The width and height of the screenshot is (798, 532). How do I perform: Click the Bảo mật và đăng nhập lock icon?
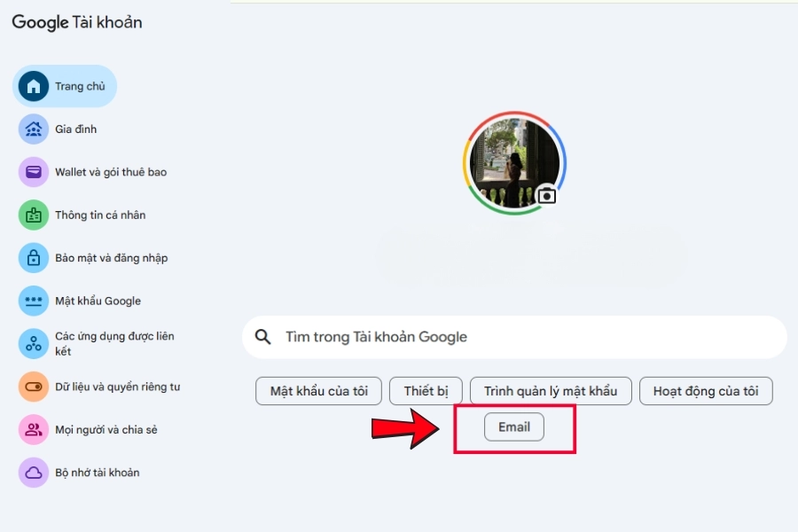click(34, 258)
